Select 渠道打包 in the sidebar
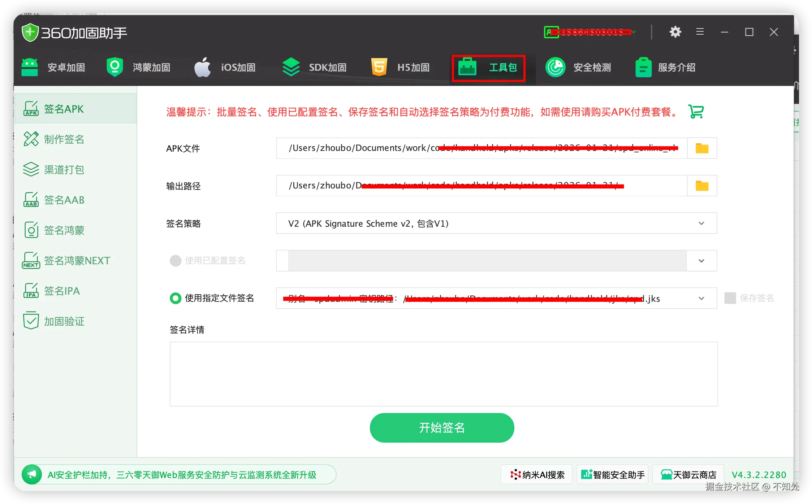The width and height of the screenshot is (812, 504). click(75, 169)
